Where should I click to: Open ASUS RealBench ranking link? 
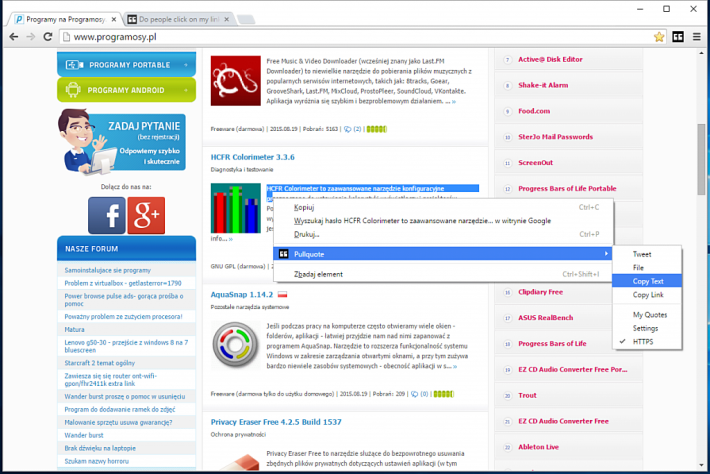click(545, 318)
